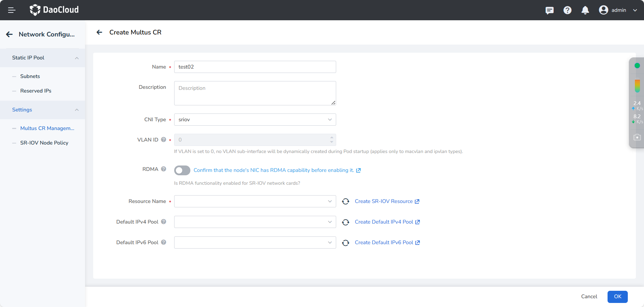Refresh the Resource Name list
Viewport: 644px width, 307px height.
345,202
